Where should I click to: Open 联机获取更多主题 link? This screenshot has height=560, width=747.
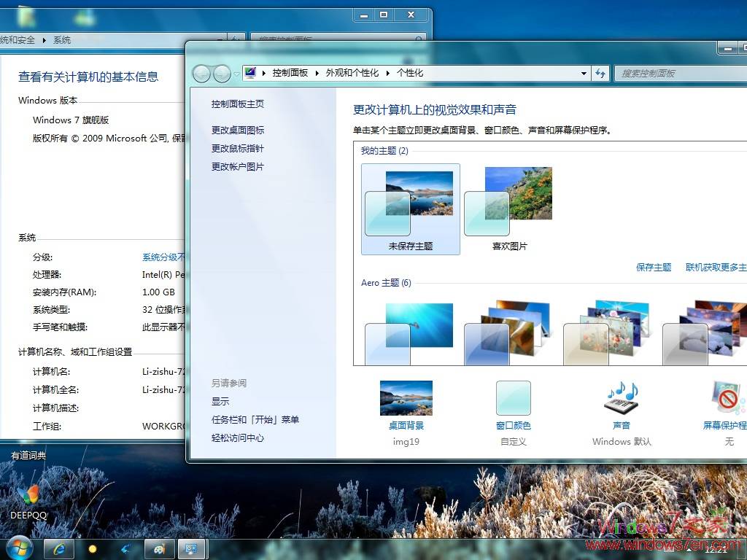[x=719, y=268]
